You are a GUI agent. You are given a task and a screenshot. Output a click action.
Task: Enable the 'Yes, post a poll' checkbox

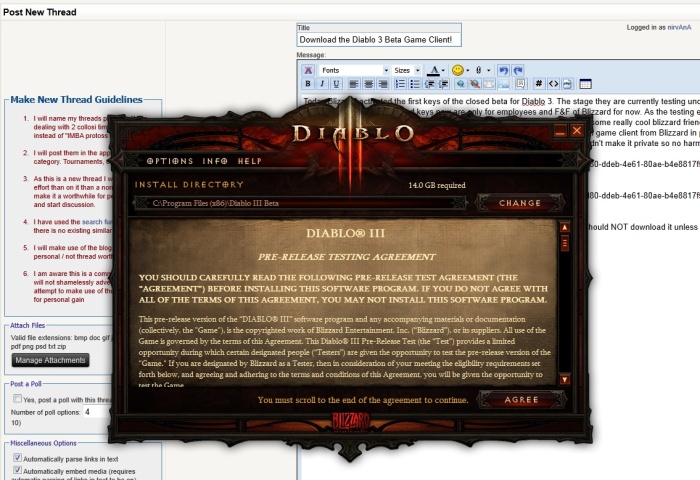[16, 399]
